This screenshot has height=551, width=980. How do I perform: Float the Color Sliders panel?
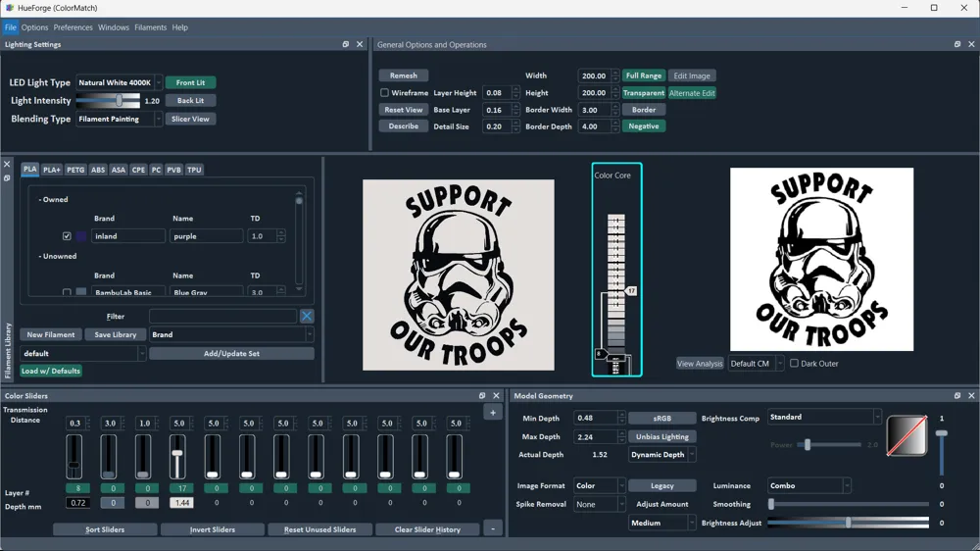(482, 396)
